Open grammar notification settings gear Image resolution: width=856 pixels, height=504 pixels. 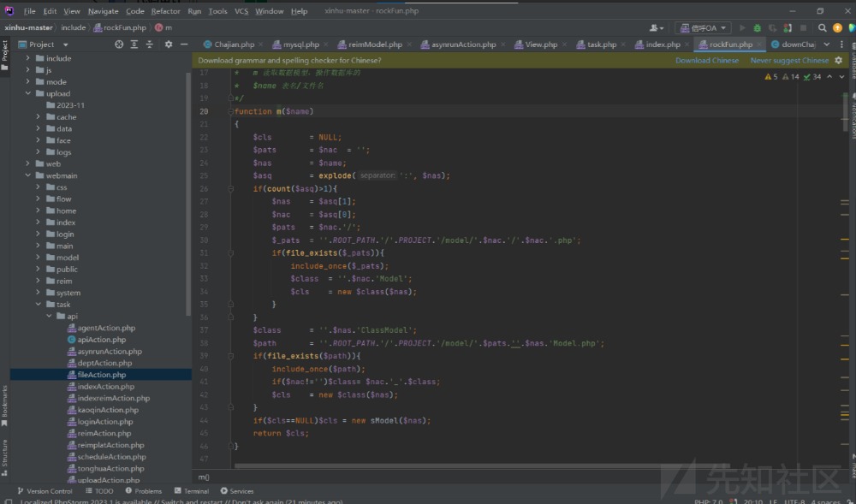[x=839, y=61]
